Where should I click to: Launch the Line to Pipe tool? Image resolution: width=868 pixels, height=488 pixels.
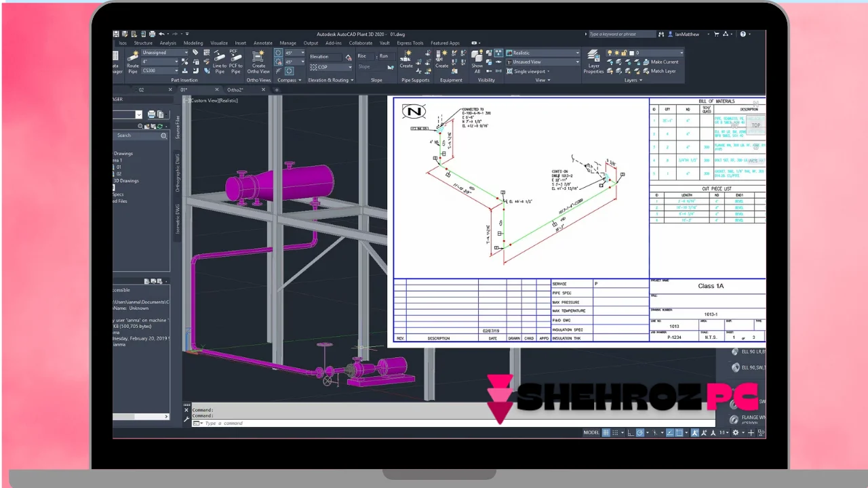pos(220,61)
